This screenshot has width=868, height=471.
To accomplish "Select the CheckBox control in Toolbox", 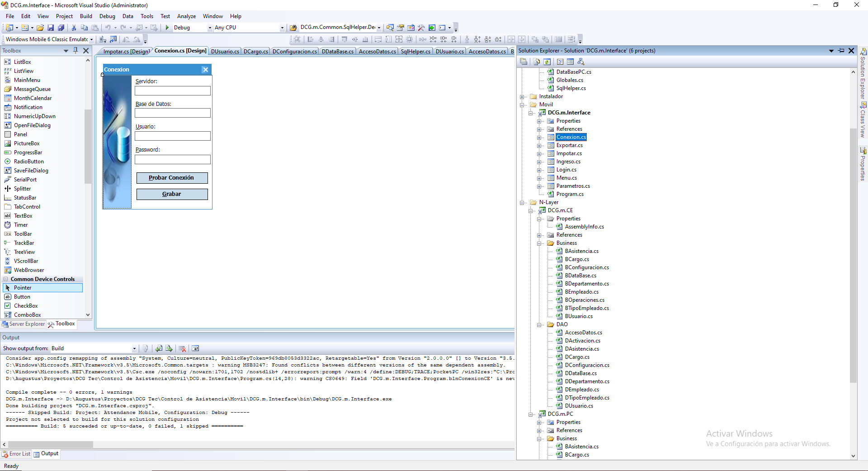I will (x=26, y=306).
